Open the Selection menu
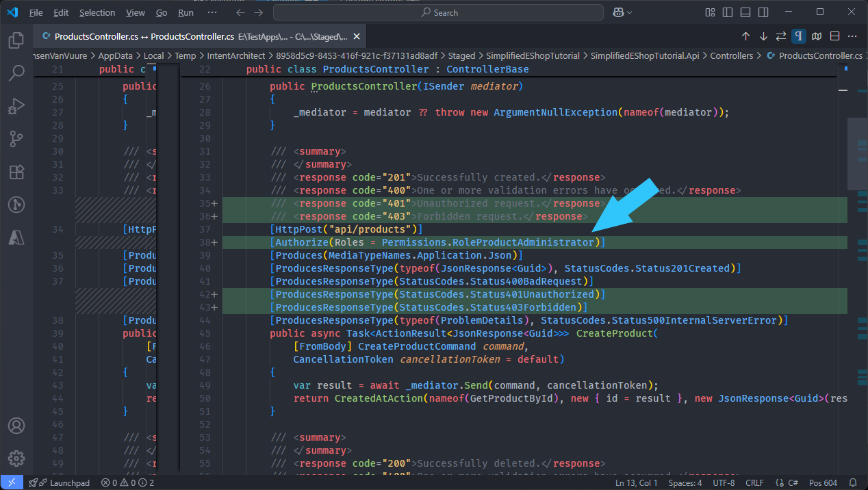 (97, 12)
